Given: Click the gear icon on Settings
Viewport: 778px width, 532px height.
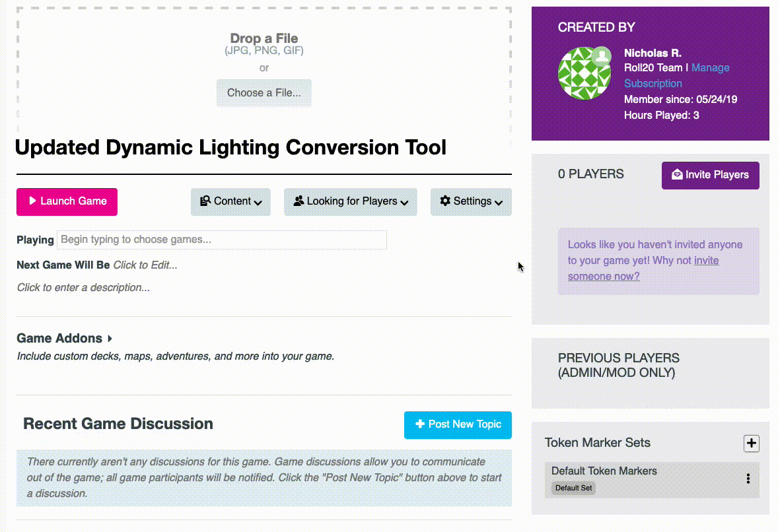Looking at the screenshot, I should pos(445,201).
